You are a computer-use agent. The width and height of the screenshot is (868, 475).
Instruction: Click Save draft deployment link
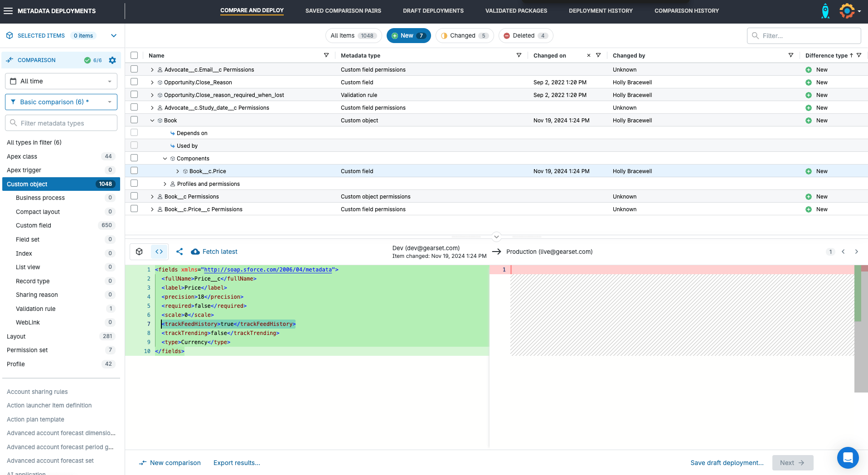pos(727,463)
